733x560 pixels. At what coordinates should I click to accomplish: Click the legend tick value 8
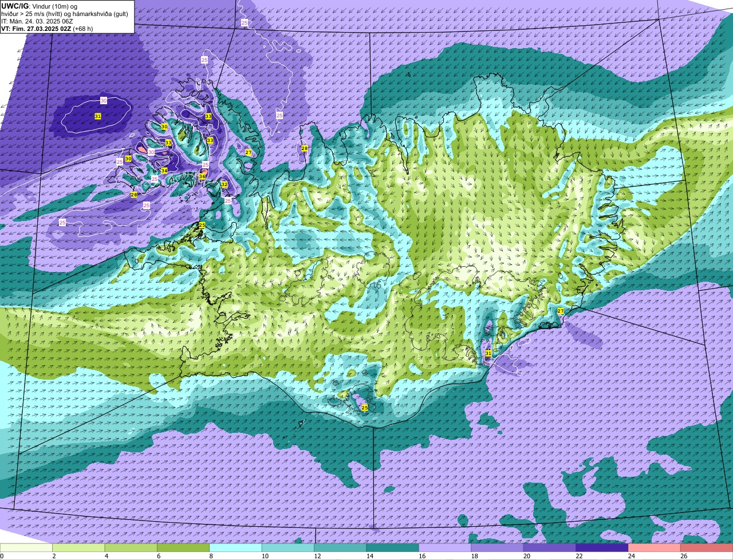pyautogui.click(x=211, y=556)
